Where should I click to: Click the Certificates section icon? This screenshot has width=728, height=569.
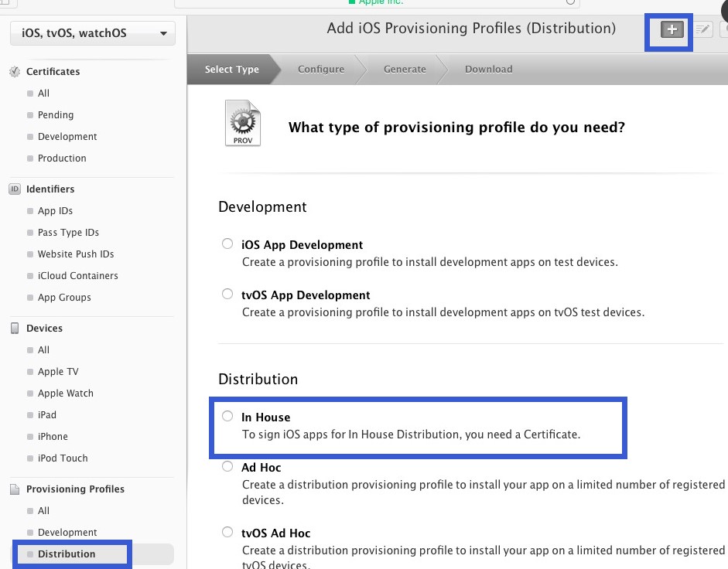15,72
